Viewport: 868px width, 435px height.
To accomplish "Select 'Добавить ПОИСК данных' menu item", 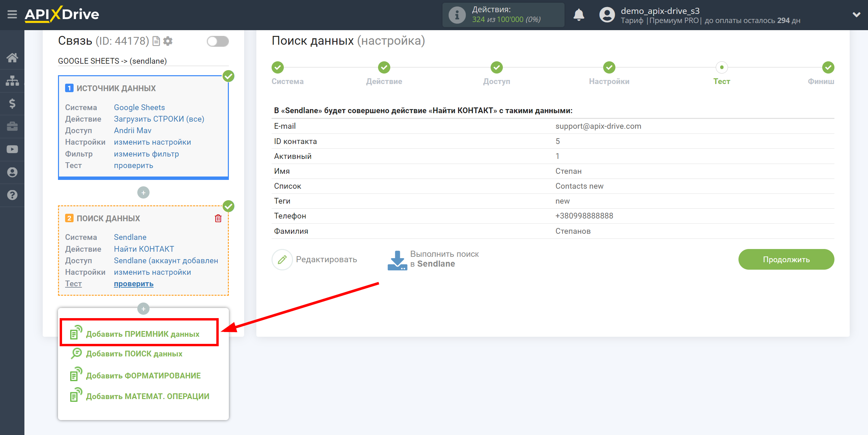I will [126, 354].
